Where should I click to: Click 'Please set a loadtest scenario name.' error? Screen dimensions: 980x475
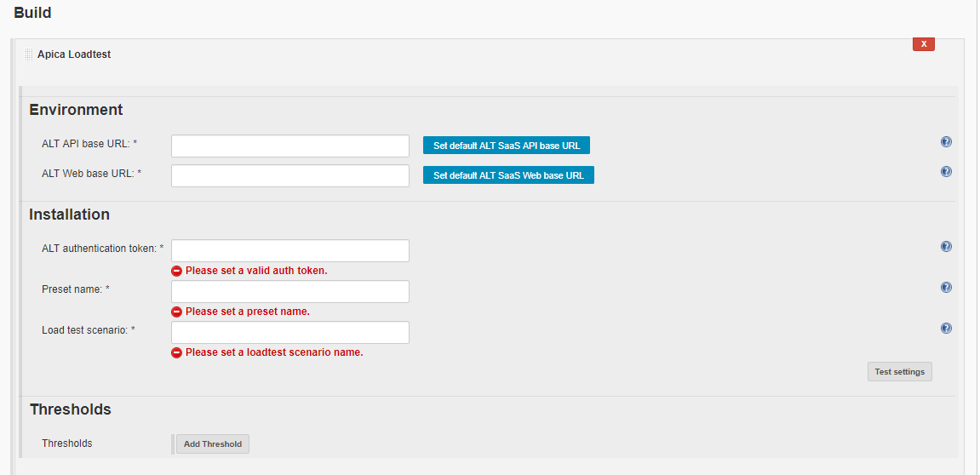tap(274, 352)
